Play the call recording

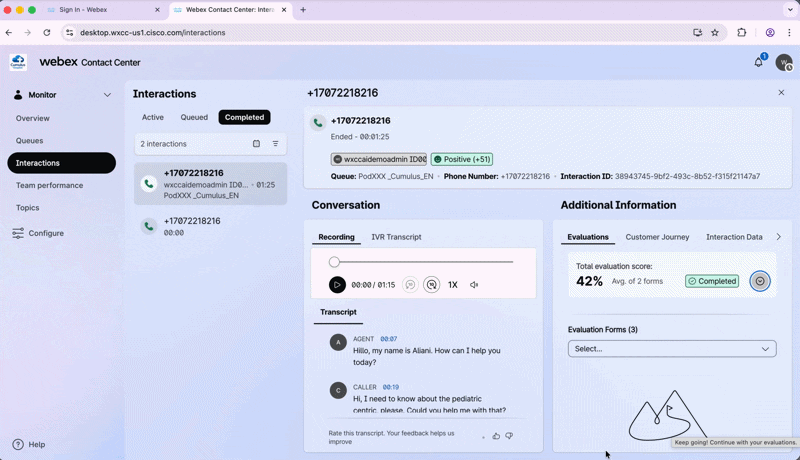coord(337,285)
